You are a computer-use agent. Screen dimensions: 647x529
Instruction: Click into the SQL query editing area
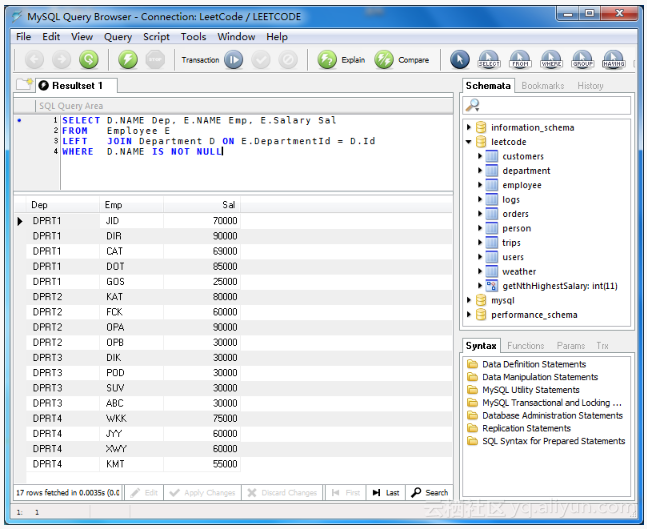[256, 152]
